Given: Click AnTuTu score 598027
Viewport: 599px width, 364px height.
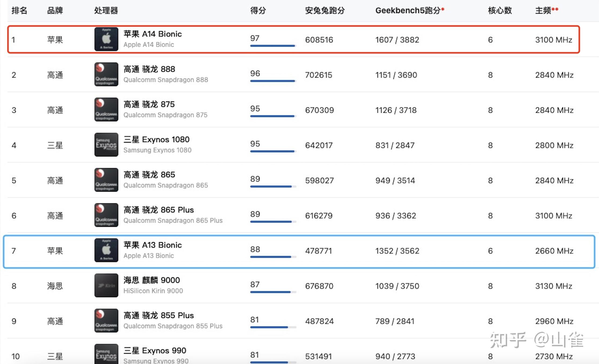Looking at the screenshot, I should [319, 180].
